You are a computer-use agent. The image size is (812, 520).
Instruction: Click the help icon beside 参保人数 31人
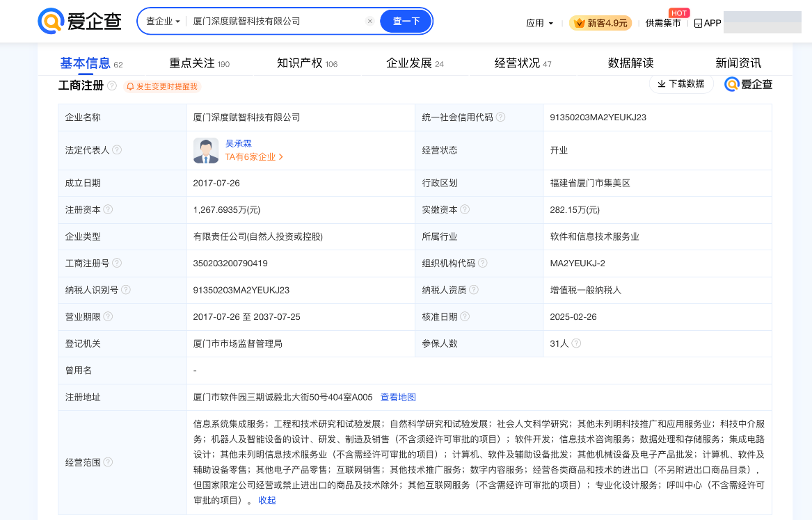point(576,343)
